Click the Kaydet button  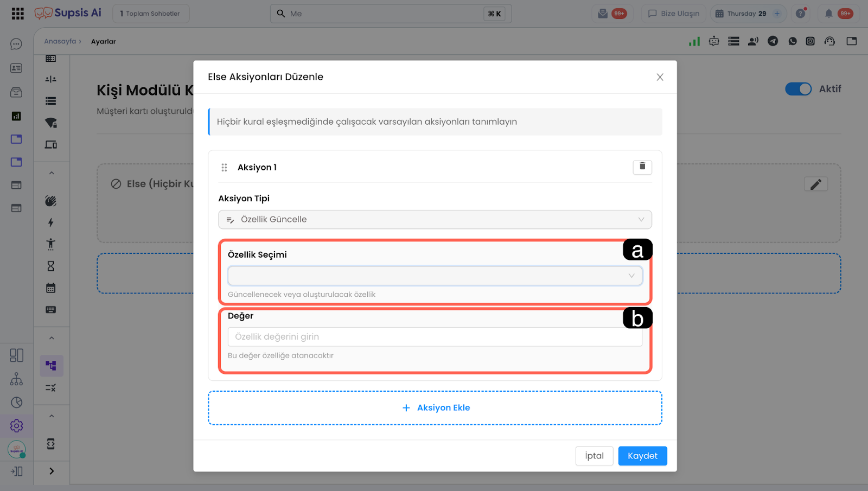point(642,456)
